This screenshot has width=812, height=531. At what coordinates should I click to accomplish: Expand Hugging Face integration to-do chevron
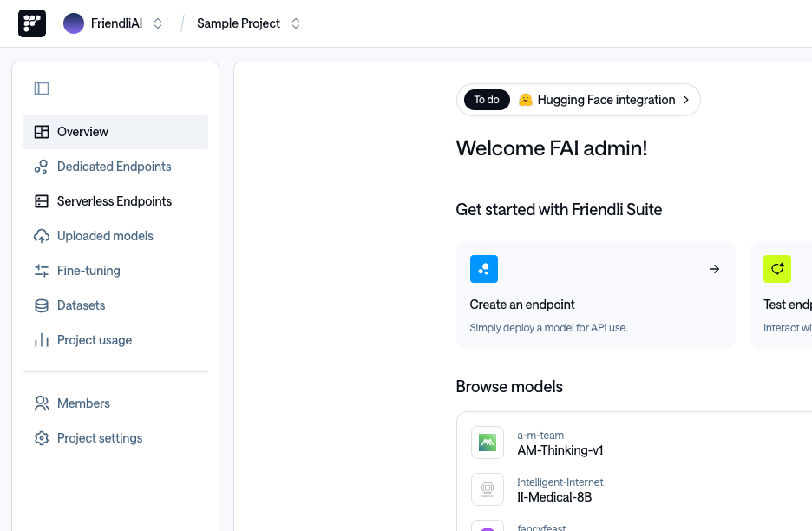[686, 100]
